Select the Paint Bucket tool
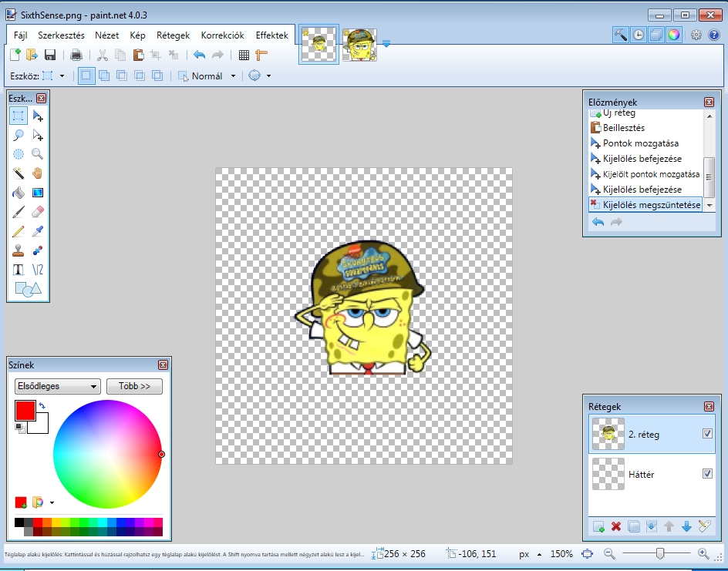 pyautogui.click(x=18, y=193)
